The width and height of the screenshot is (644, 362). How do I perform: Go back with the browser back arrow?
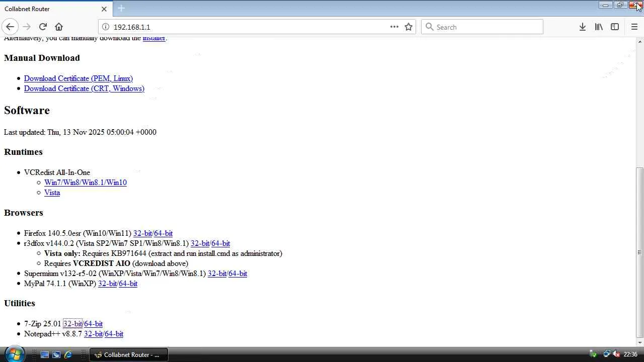tap(10, 27)
